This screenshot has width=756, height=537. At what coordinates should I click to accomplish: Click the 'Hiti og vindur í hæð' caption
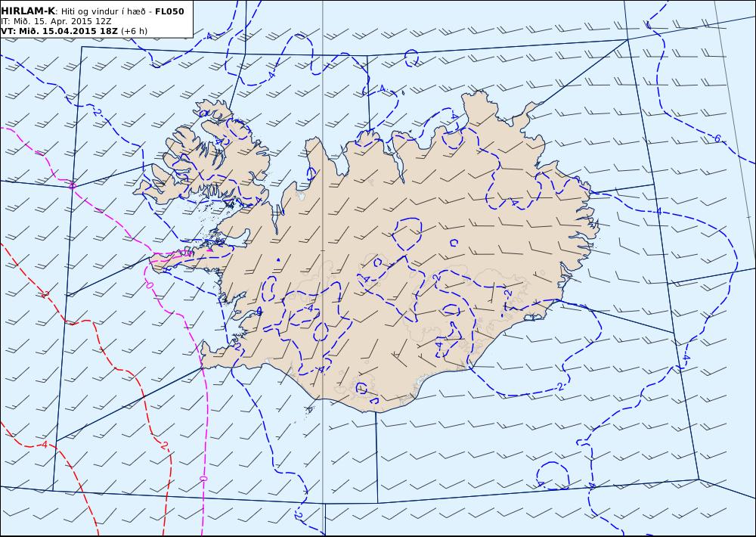(103, 11)
